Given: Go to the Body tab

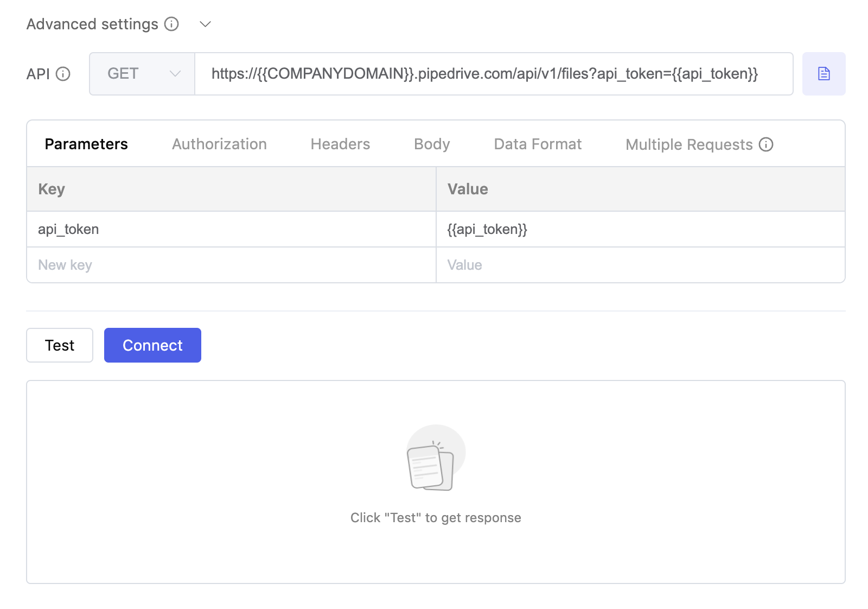Looking at the screenshot, I should pos(432,144).
